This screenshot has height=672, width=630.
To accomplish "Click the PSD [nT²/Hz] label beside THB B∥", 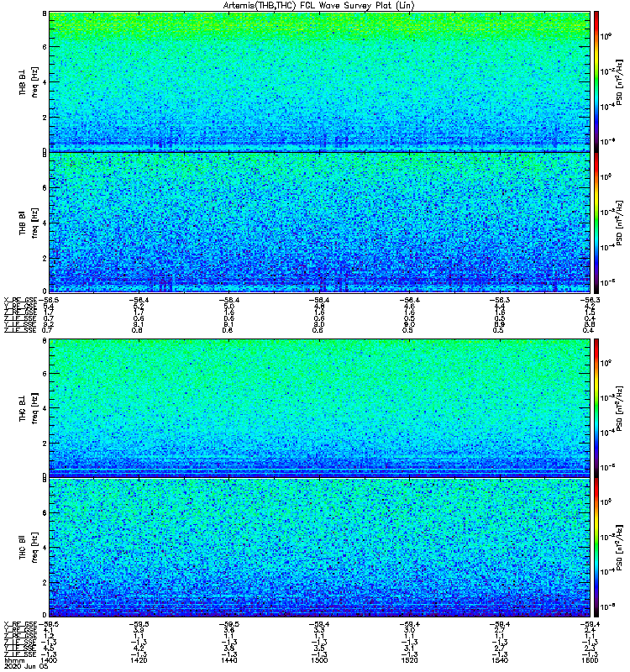I will pyautogui.click(x=620, y=223).
